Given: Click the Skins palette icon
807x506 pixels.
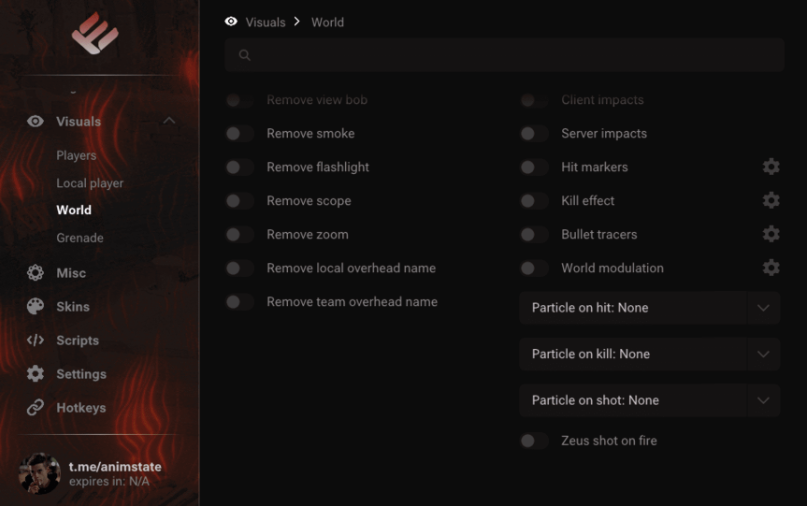Looking at the screenshot, I should [35, 306].
